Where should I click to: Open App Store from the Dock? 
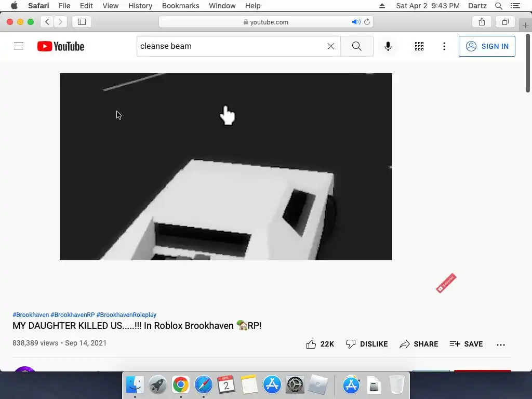coord(272,385)
